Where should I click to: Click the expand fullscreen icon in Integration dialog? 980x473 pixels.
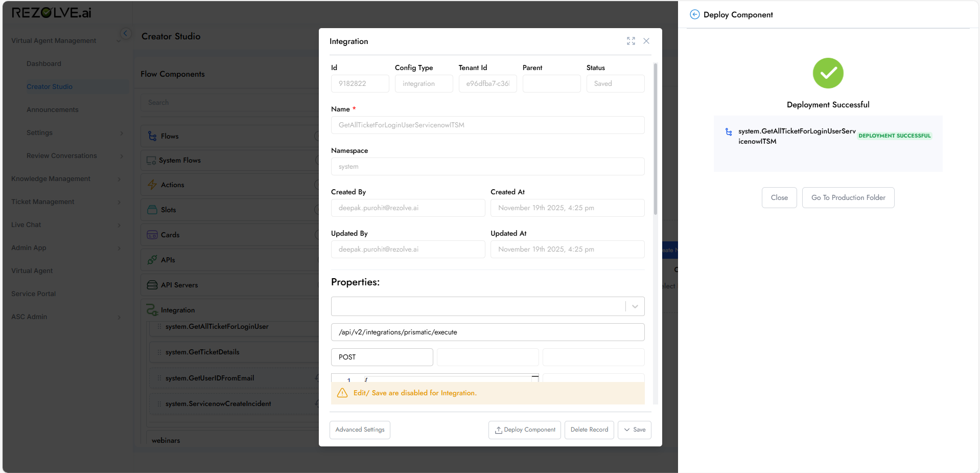(631, 41)
